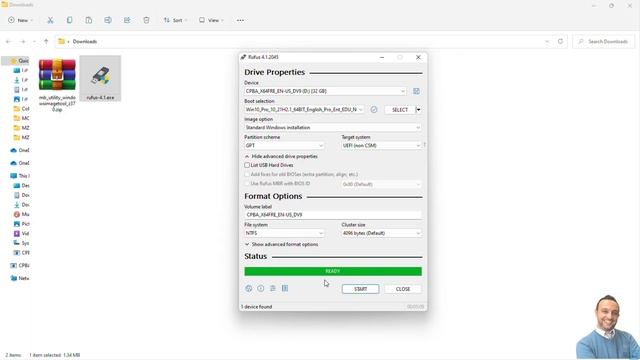
Task: Click the Search Downloads box
Action: pyautogui.click(x=604, y=41)
